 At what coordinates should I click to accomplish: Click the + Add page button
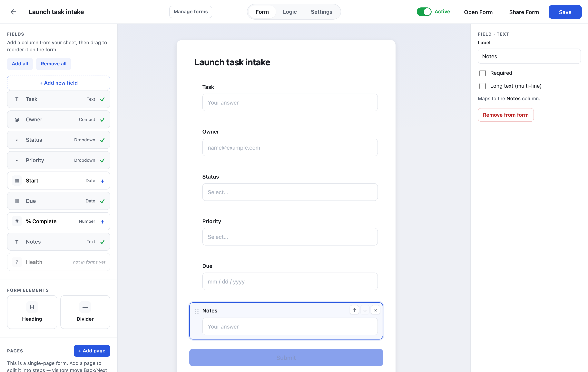(92, 351)
